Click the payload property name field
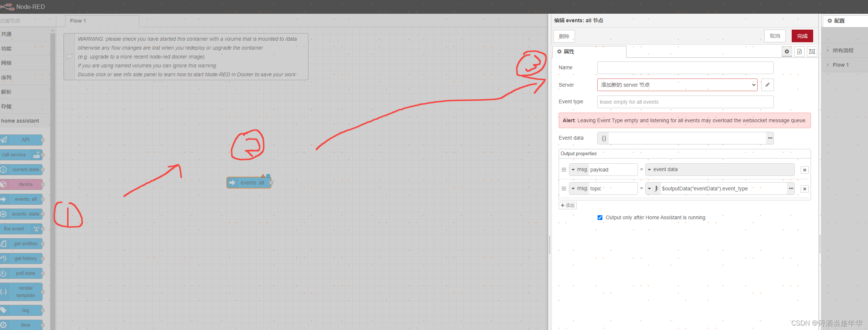This screenshot has width=868, height=330. 613,170
